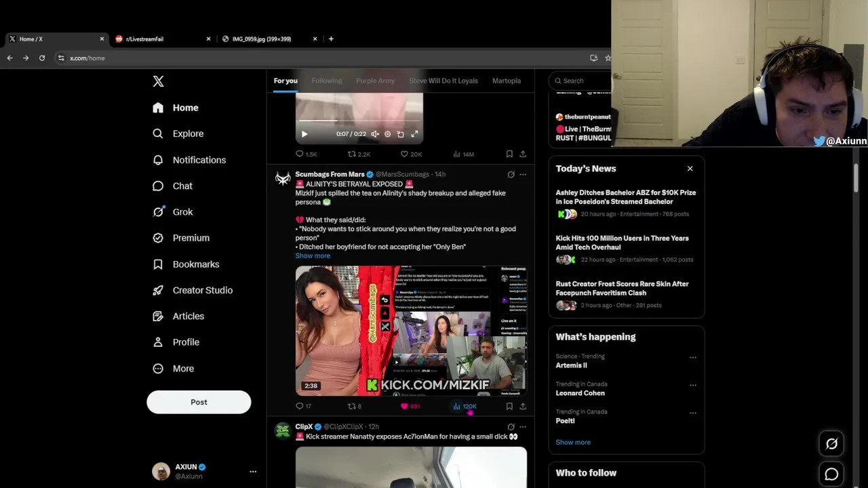Click the X logo in sidebar

coord(158,81)
